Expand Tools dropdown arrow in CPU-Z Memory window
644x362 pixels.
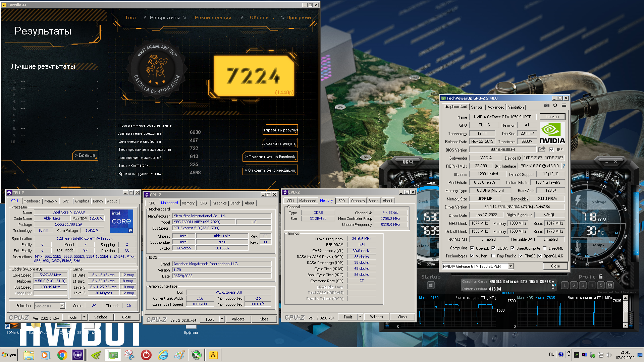[x=360, y=317]
